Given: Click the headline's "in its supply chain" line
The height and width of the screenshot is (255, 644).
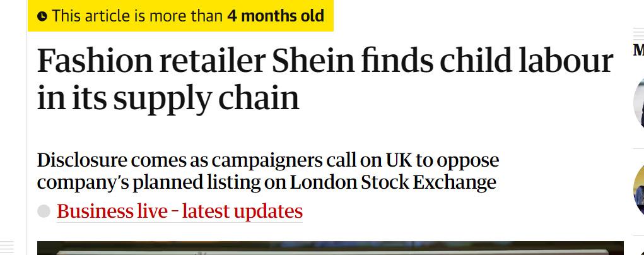Looking at the screenshot, I should pyautogui.click(x=168, y=98).
